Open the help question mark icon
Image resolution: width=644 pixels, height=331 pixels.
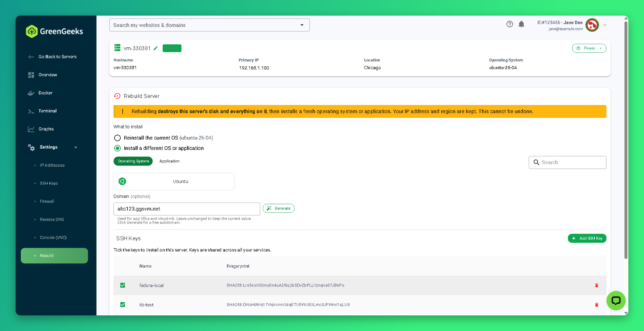click(x=510, y=24)
